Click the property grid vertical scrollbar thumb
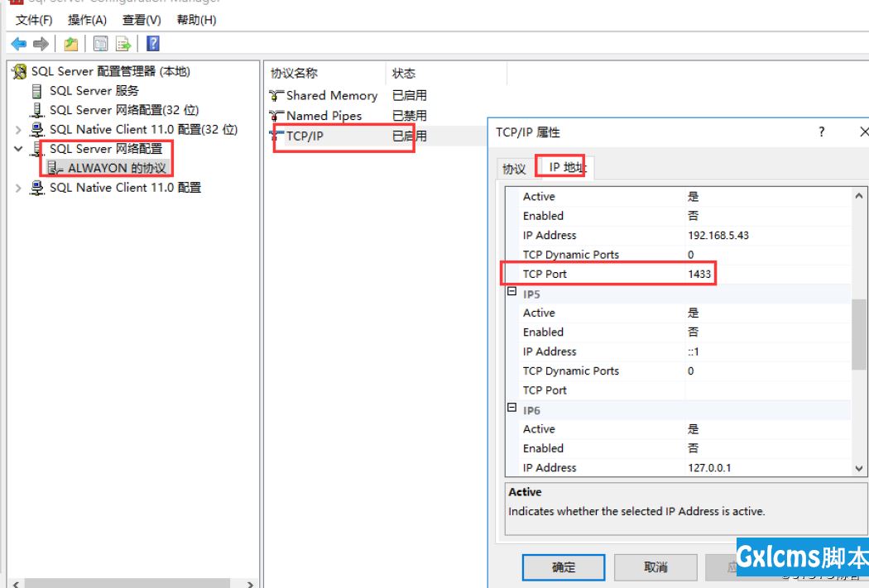The image size is (869, 588). pyautogui.click(x=858, y=334)
